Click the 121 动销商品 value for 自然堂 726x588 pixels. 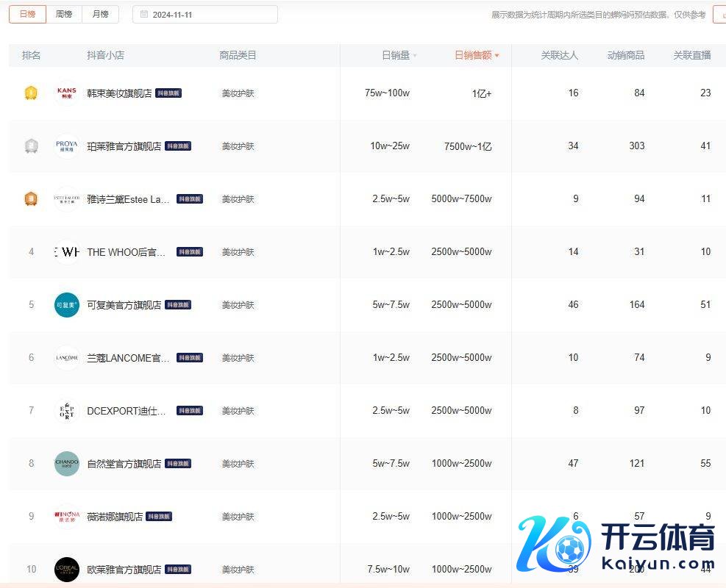(637, 464)
